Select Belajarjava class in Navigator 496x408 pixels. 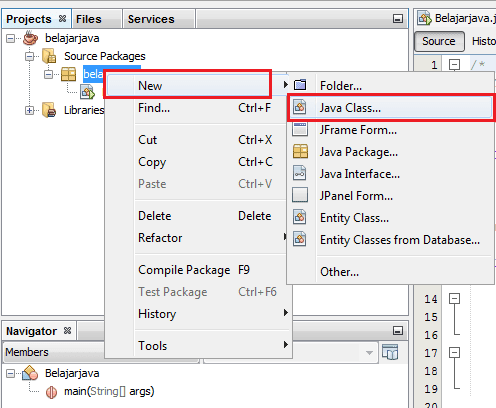[x=72, y=373]
